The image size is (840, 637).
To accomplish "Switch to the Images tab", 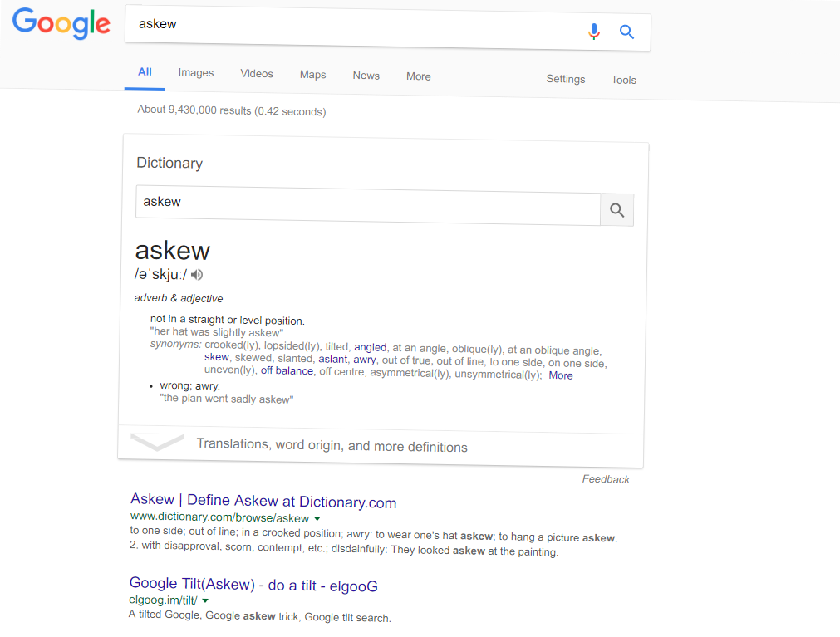I will [196, 73].
